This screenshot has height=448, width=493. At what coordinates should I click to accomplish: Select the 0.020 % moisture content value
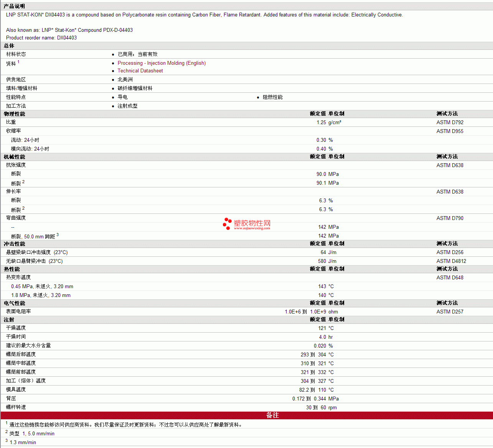pos(323,346)
